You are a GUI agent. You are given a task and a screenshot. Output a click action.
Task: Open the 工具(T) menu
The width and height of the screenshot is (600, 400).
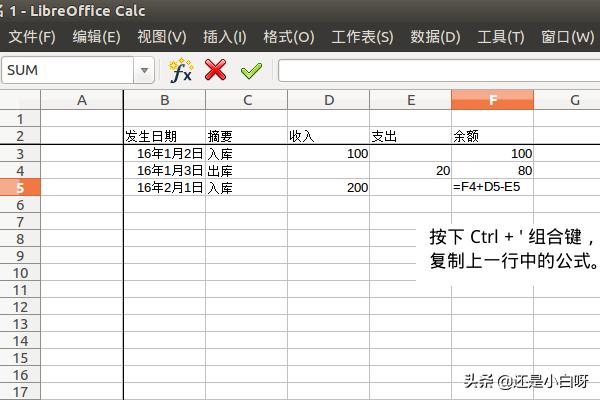tap(501, 37)
